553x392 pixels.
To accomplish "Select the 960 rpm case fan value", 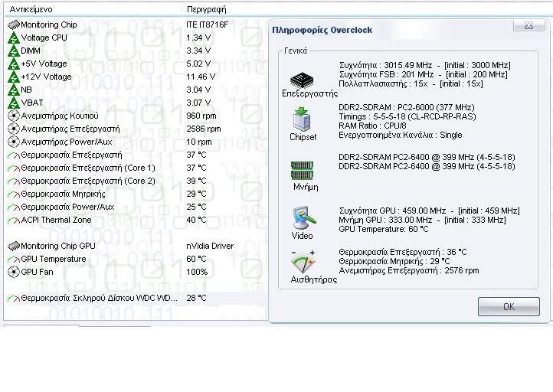I will pos(201,116).
